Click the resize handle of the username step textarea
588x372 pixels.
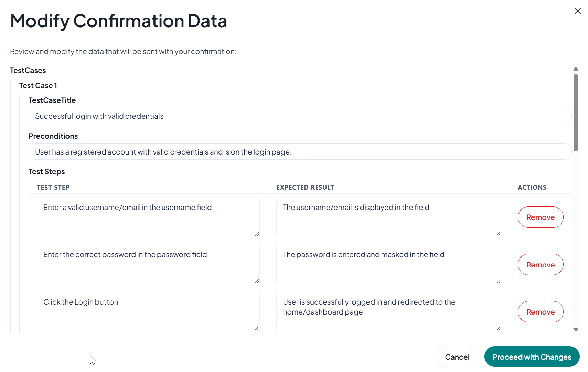click(257, 234)
